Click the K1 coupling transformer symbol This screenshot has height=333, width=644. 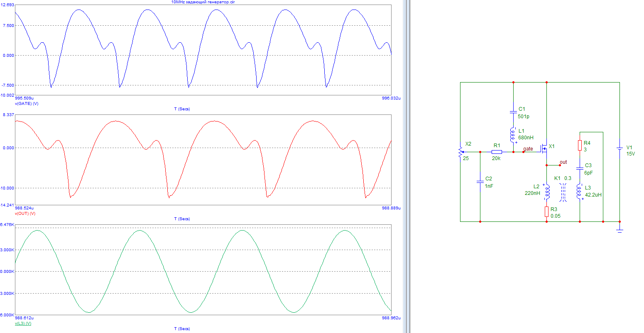click(563, 192)
